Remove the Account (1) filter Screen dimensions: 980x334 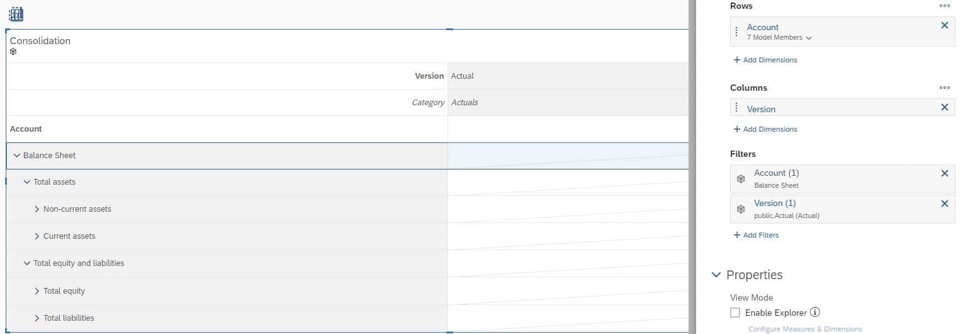944,173
